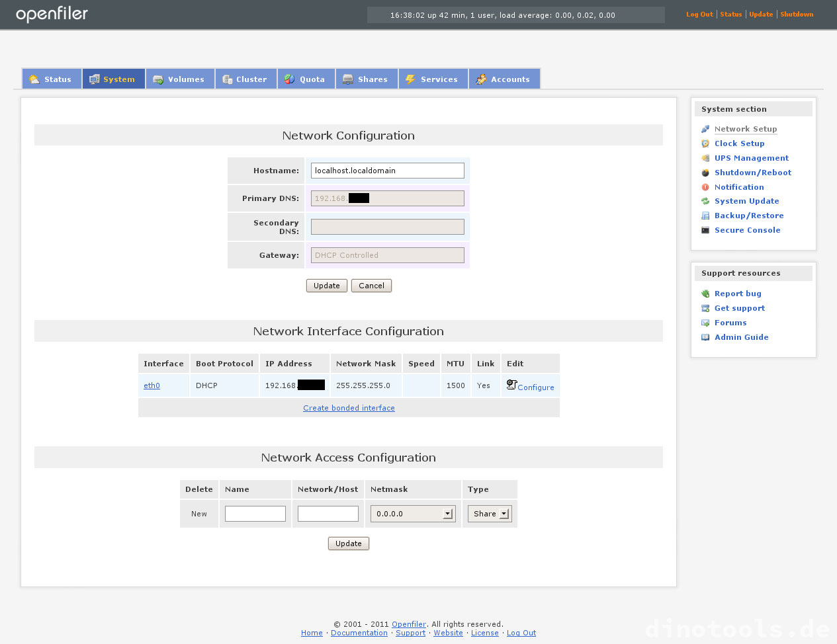Click the Notification alert icon
This screenshot has height=644, width=837.
coord(705,187)
